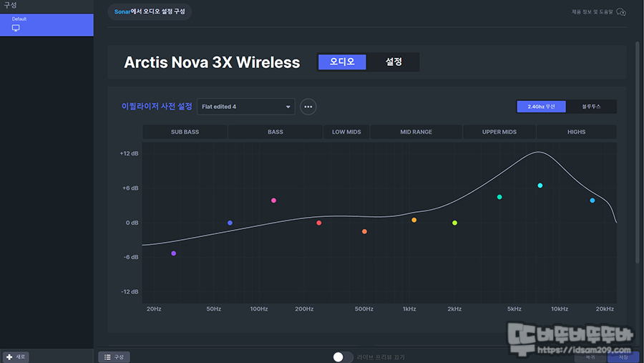The height and width of the screenshot is (363, 644).
Task: Click the LOW MIDS band header
Action: [346, 132]
